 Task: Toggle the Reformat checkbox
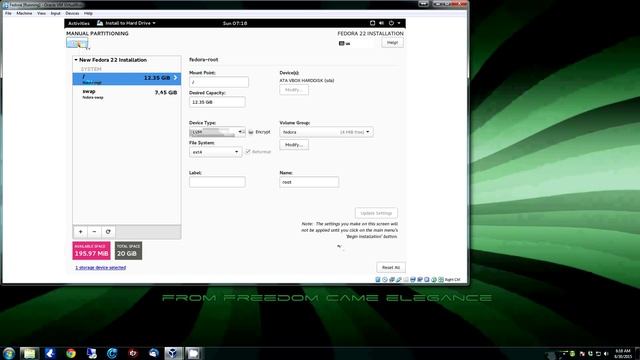coord(248,151)
